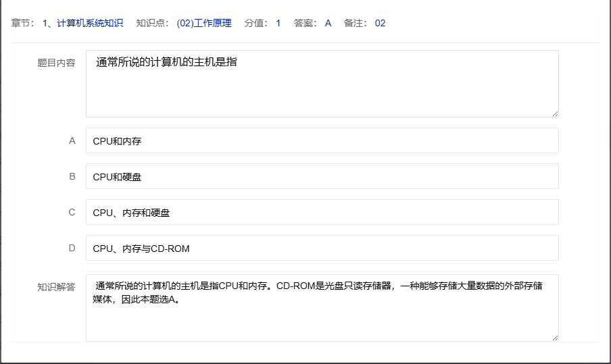Viewport: 611px width, 364px height.
Task: Grab resize handle of 知识解答 text area
Action: 555,338
